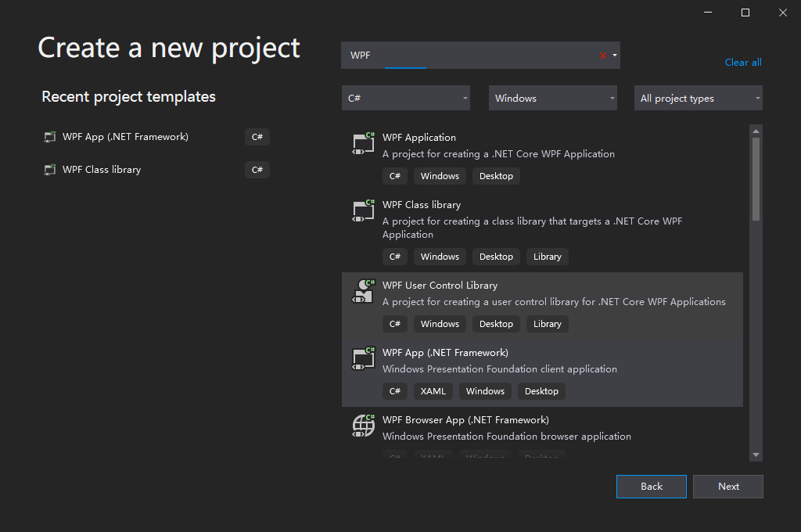The width and height of the screenshot is (801, 532).
Task: Click the WPF Browser App globe icon
Action: pyautogui.click(x=363, y=425)
